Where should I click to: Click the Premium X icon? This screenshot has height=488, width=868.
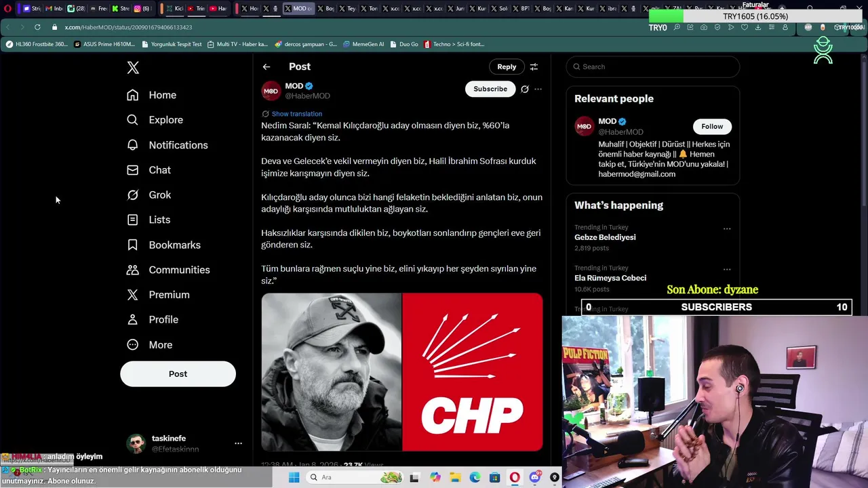[133, 295]
